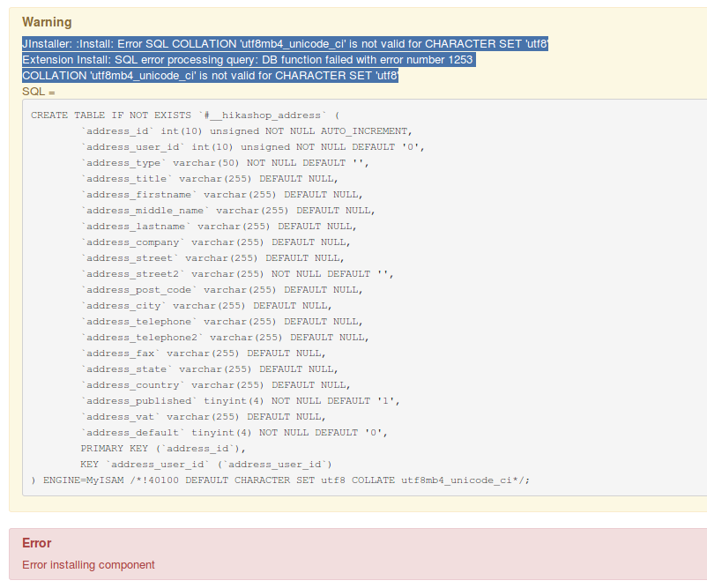Click the highlighted 'JInstaller: :Install: Error SQL COLLATION' line
Screen dimensions: 707x588
(x=285, y=44)
